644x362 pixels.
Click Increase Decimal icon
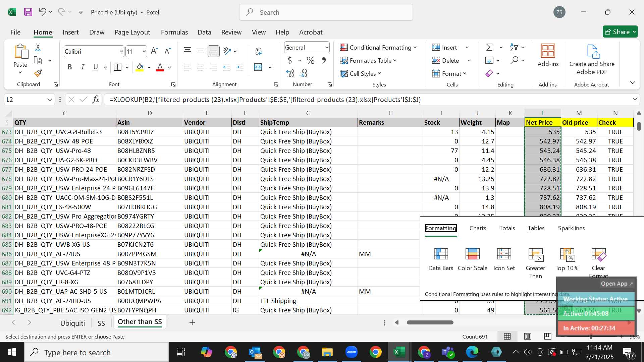[290, 73]
